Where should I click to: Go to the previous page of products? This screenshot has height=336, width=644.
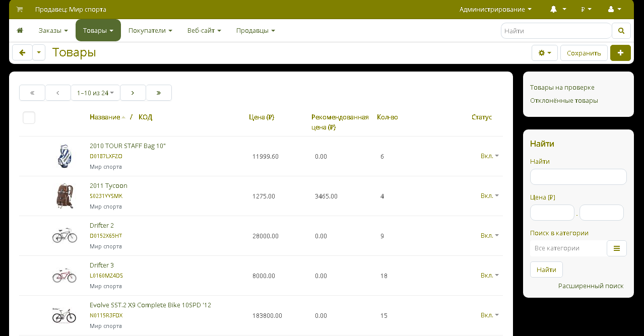pyautogui.click(x=58, y=93)
